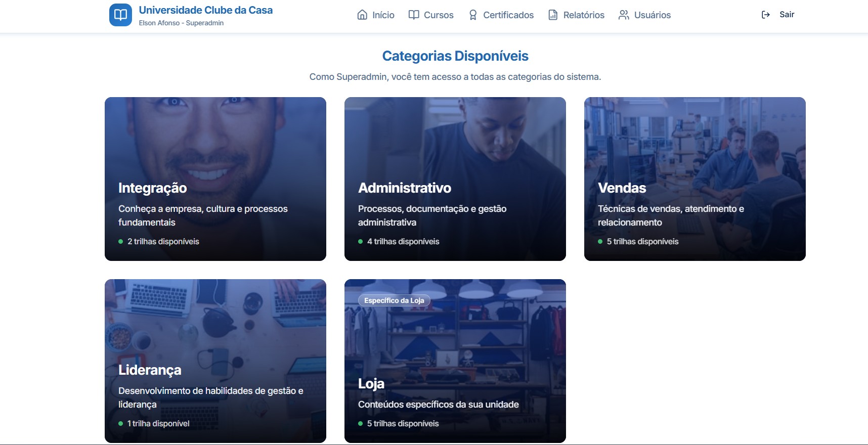
Task: Click the "Categorias Disponíveis" heading
Action: (x=455, y=56)
